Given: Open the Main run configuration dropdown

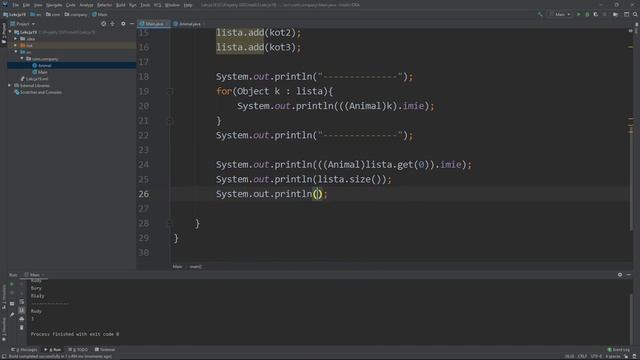Looking at the screenshot, I should click(x=560, y=14).
